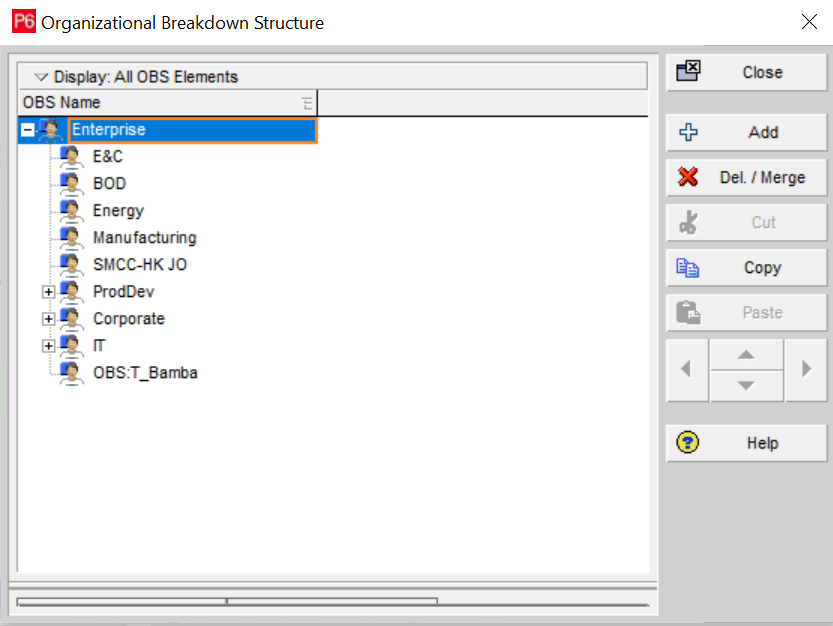Expand the ProdDev node
Viewport: 833px width, 626px height.
tap(48, 292)
